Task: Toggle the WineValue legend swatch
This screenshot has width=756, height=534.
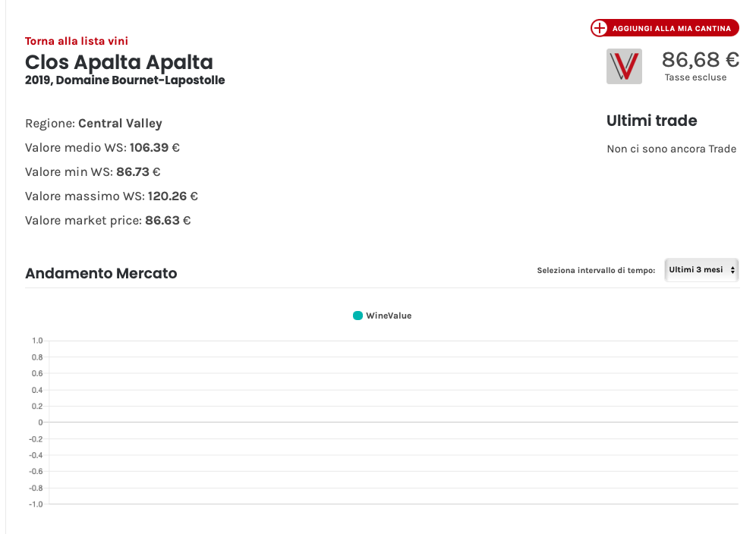Action: 358,316
